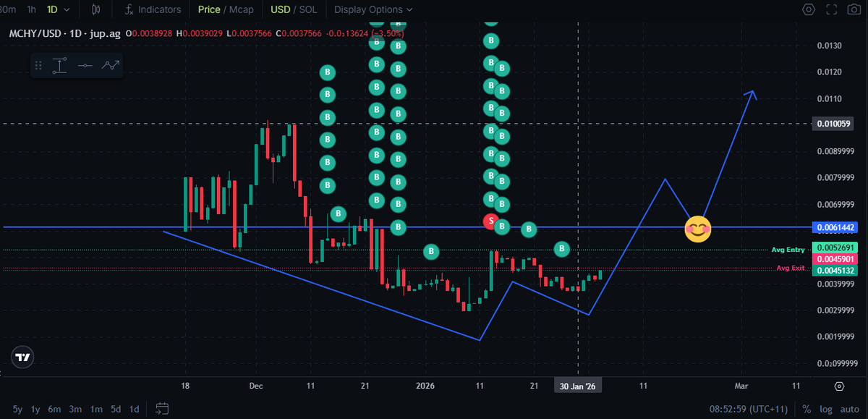This screenshot has width=868, height=419.
Task: Click the 0.0045132 green price label
Action: pyautogui.click(x=836, y=271)
